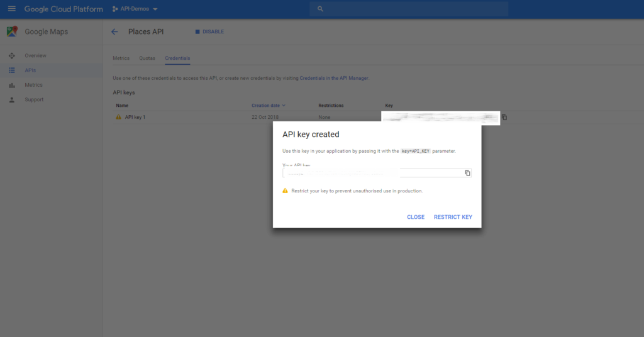Click the Google Maps sidebar title
The width and height of the screenshot is (644, 337).
pos(47,31)
